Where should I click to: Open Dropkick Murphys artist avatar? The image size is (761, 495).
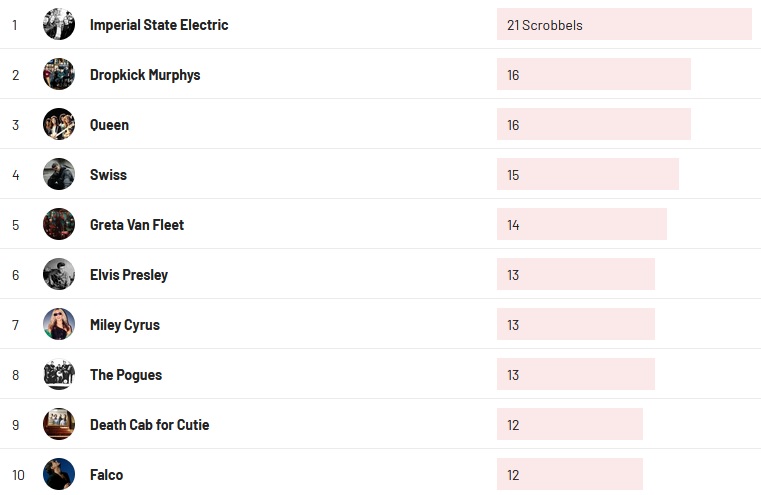[59, 74]
